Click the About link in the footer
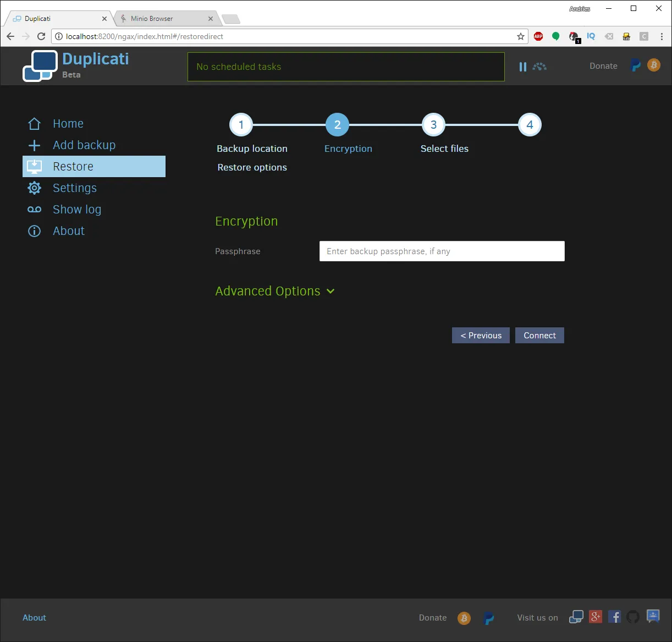 (34, 618)
